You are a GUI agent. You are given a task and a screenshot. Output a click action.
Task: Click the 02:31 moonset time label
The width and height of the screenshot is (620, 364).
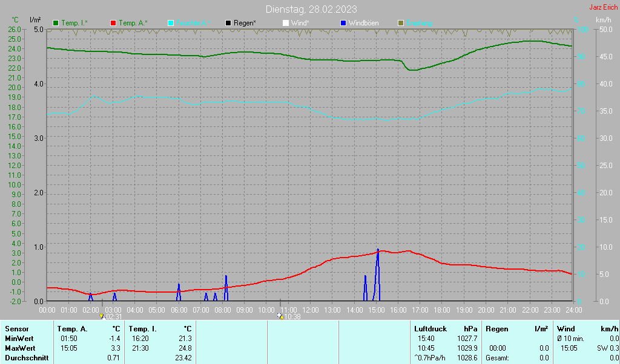click(x=114, y=317)
